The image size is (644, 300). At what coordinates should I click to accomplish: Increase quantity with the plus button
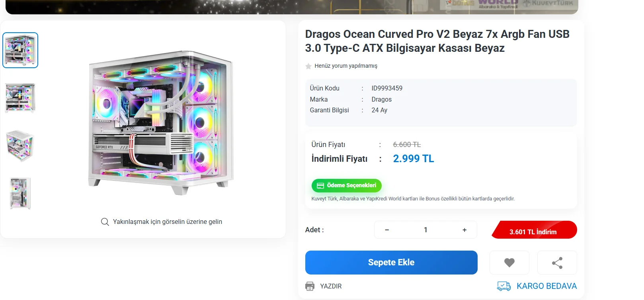pos(464,230)
